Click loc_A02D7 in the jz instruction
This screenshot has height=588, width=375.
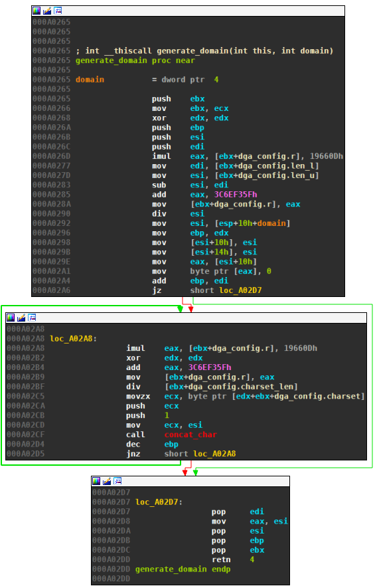tap(240, 290)
